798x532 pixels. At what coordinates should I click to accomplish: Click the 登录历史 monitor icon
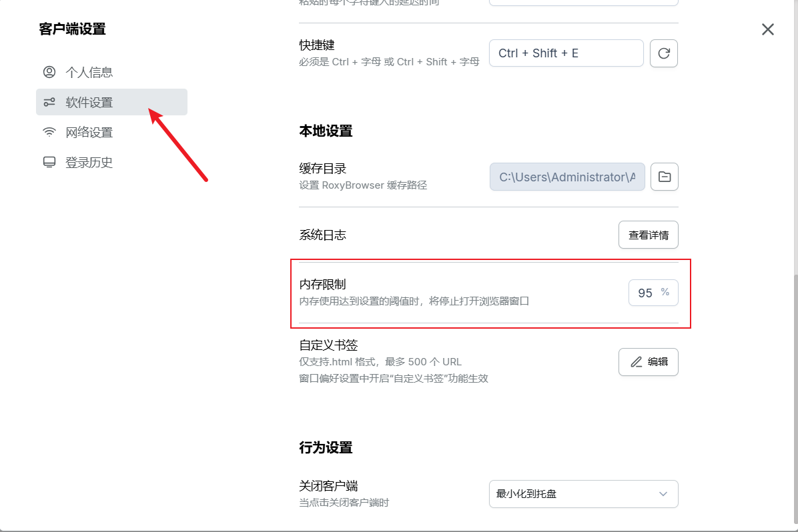click(x=49, y=162)
